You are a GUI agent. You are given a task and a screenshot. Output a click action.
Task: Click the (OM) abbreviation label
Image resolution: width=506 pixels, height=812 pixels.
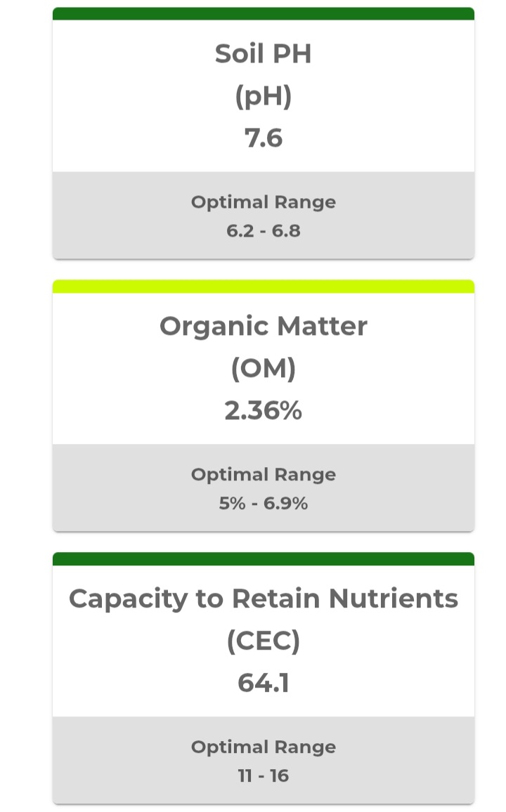pos(263,369)
